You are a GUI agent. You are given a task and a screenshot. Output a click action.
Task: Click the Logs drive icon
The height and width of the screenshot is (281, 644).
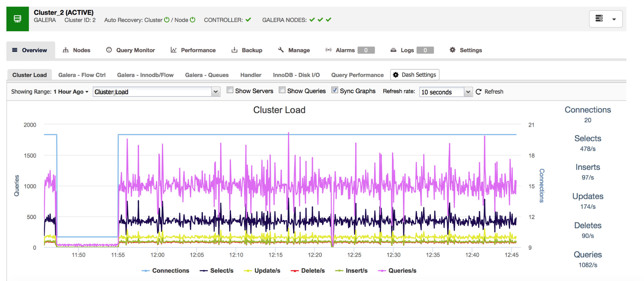[x=393, y=50]
